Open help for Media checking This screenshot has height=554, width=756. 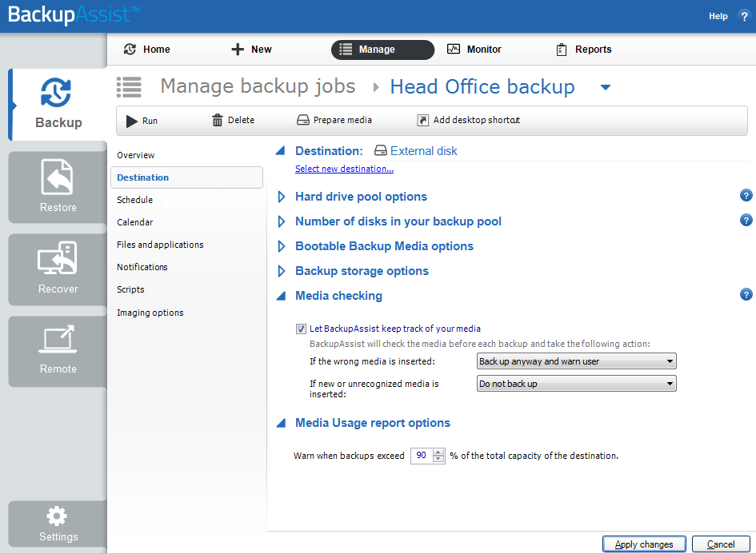(746, 294)
